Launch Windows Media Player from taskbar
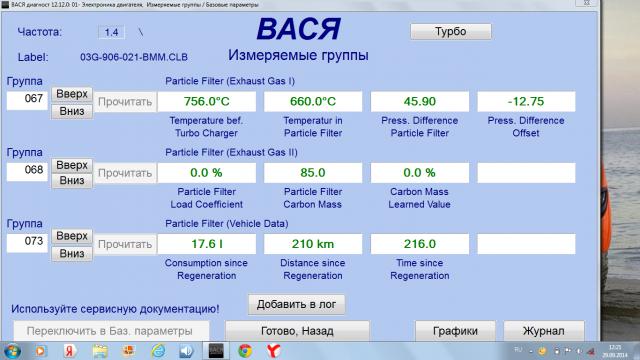 40,351
